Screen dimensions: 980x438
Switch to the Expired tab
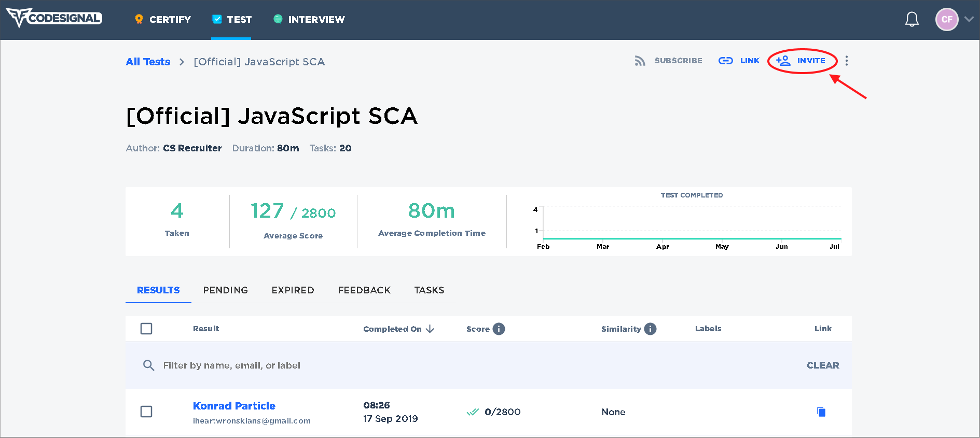(293, 290)
